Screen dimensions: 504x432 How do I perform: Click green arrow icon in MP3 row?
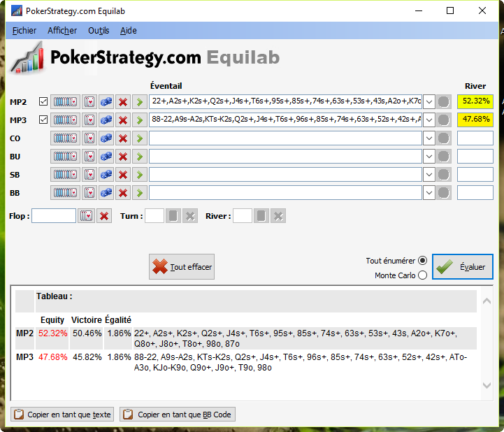[x=140, y=120]
